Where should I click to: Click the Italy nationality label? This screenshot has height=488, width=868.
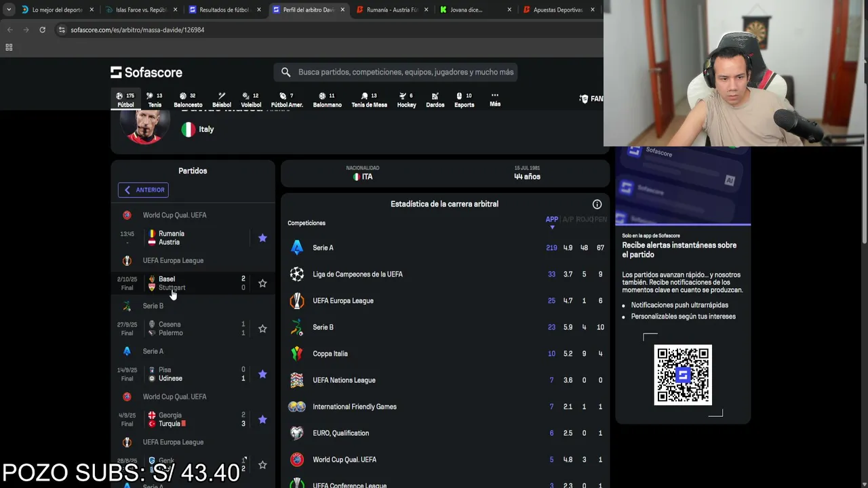206,129
